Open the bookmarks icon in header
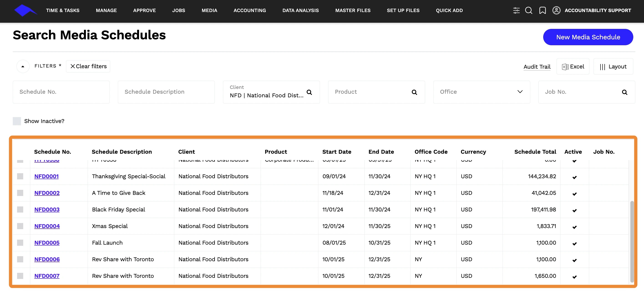This screenshot has height=291, width=644. click(x=543, y=10)
